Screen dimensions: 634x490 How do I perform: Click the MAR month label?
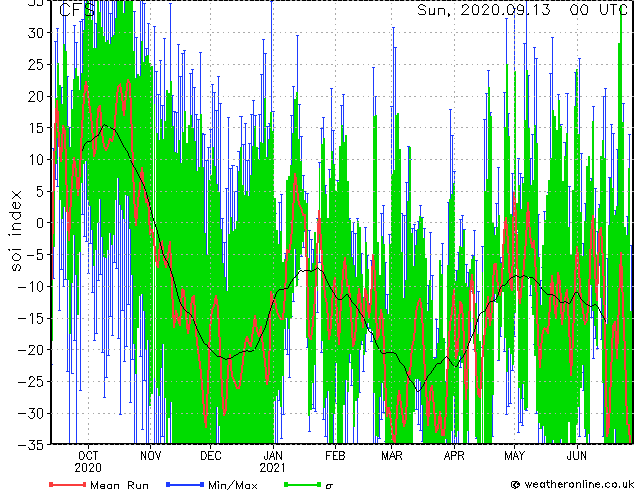(392, 456)
